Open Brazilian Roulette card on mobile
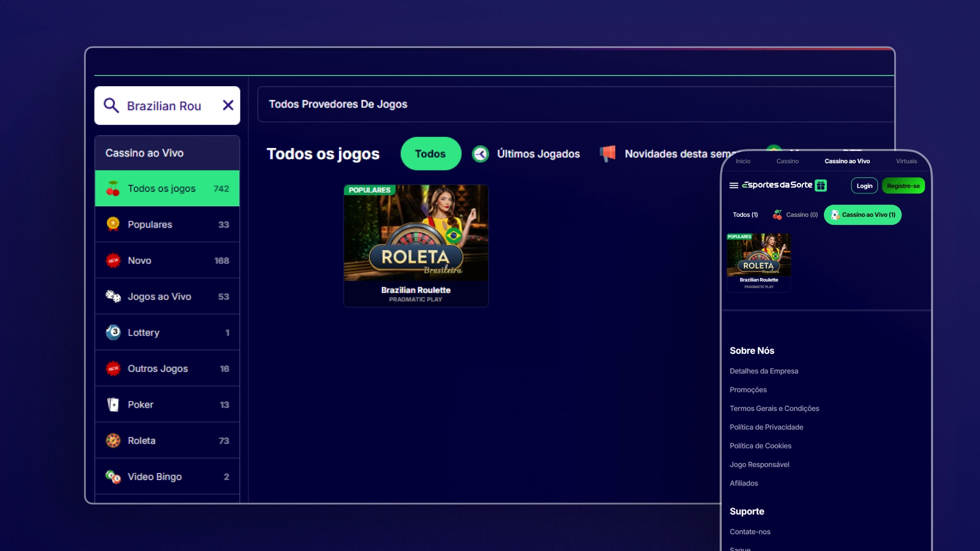 [758, 262]
